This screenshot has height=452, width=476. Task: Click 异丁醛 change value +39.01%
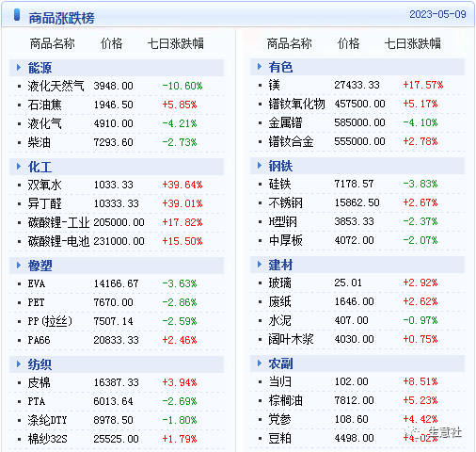tap(182, 203)
